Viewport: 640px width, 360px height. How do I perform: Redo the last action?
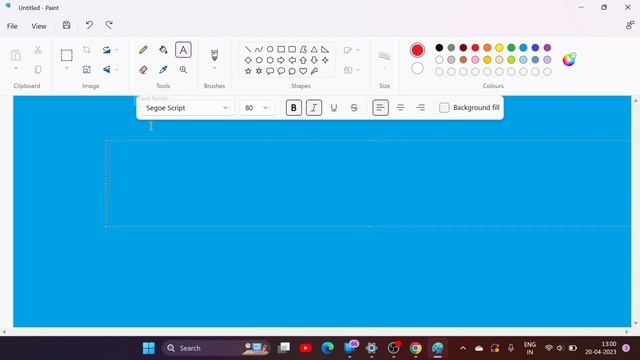pos(109,25)
